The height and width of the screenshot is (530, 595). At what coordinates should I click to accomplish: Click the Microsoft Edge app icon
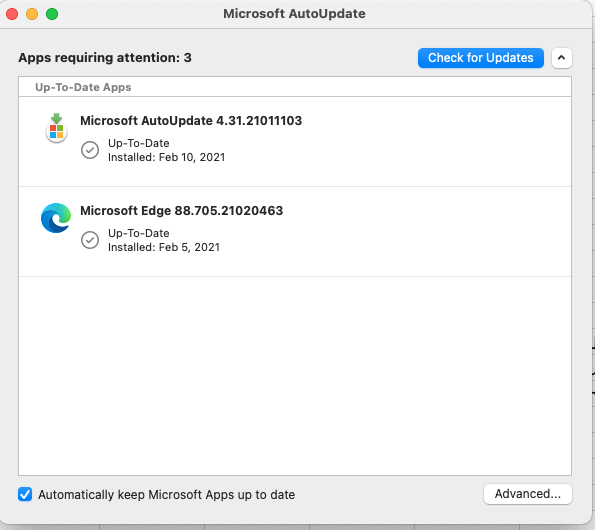[x=56, y=218]
